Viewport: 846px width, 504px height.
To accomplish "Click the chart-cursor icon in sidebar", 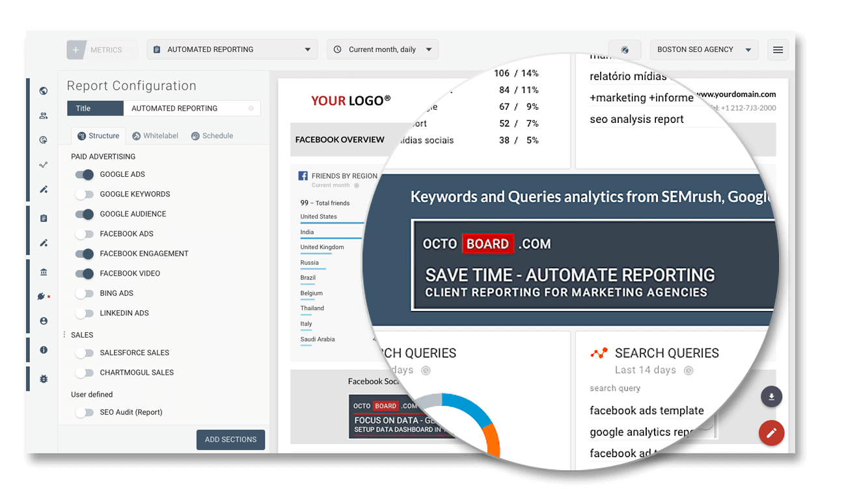I will point(44,140).
